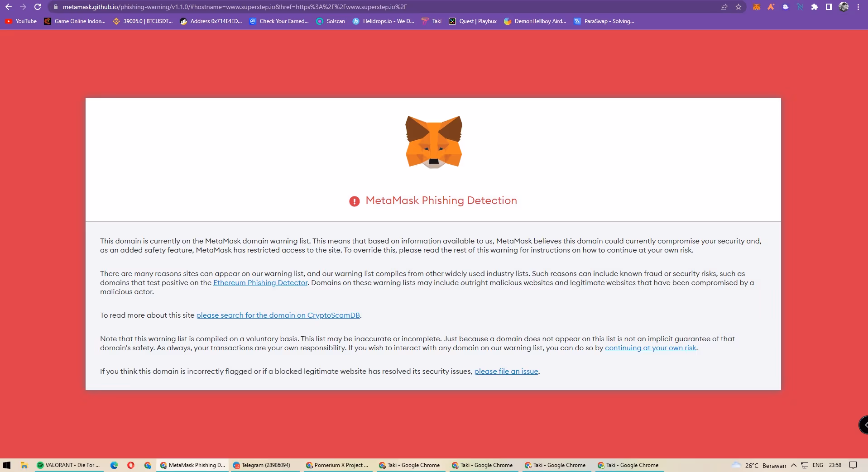Open the Chrome profile avatar
The width and height of the screenshot is (868, 472).
click(x=844, y=7)
